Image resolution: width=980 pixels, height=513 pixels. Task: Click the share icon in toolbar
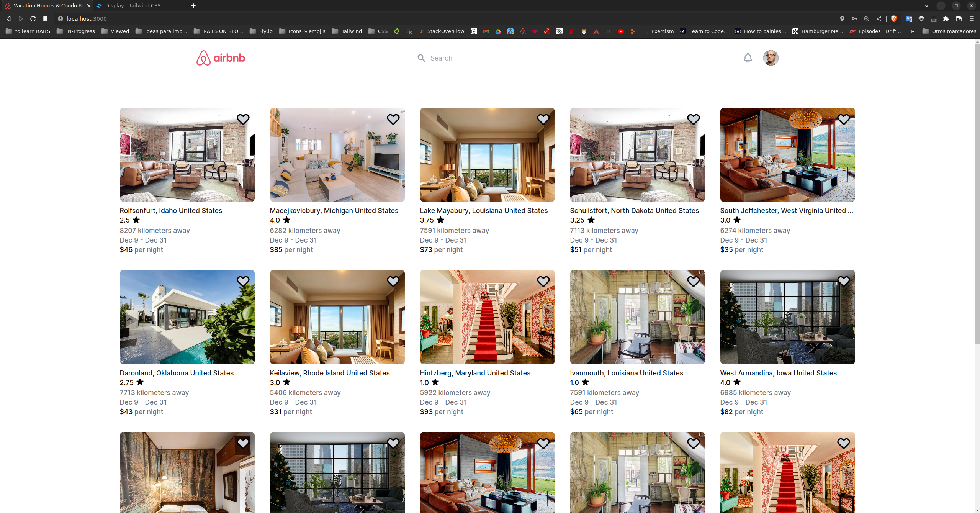[879, 19]
